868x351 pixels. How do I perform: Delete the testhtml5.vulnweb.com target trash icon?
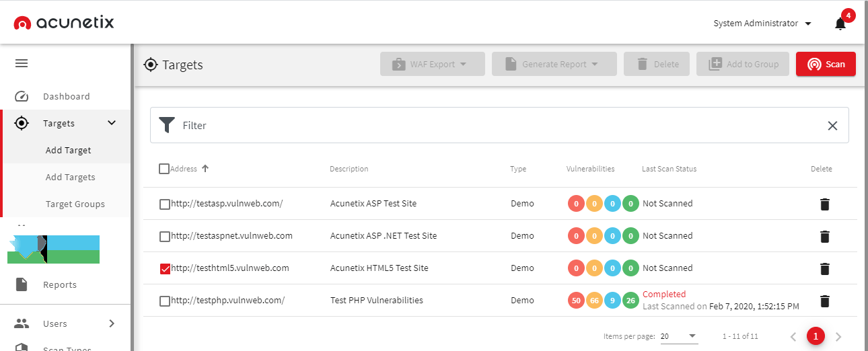coord(825,268)
